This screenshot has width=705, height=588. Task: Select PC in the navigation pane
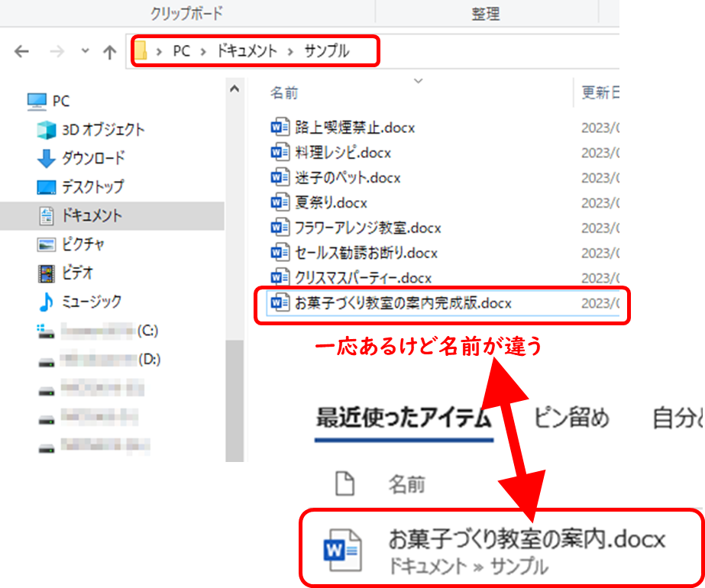[61, 101]
